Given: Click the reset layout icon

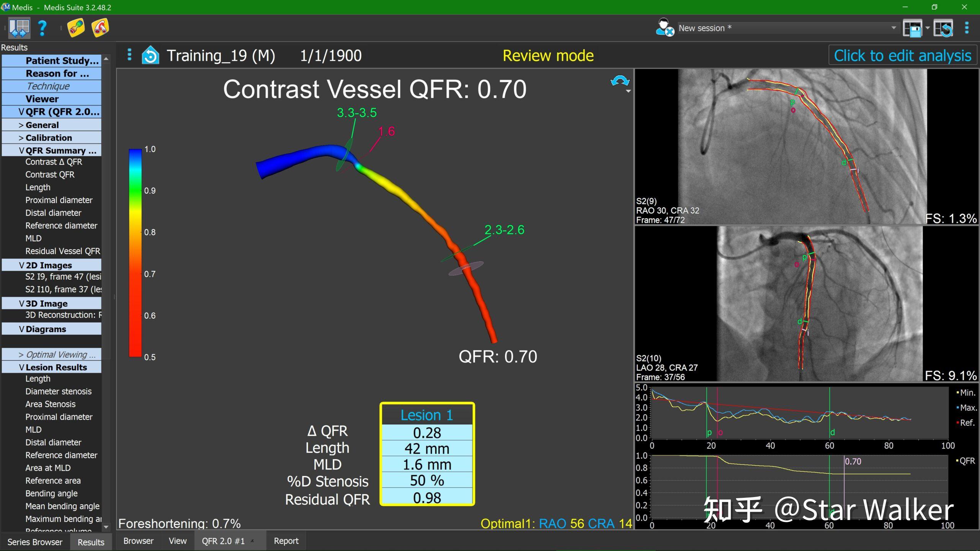Looking at the screenshot, I should pyautogui.click(x=943, y=28).
